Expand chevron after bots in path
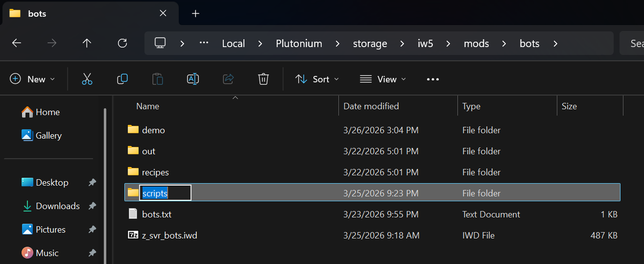Image resolution: width=644 pixels, height=264 pixels. (x=555, y=44)
